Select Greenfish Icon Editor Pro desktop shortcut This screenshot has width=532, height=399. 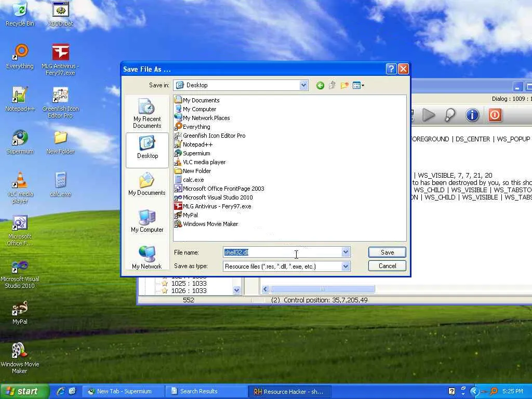tap(60, 102)
